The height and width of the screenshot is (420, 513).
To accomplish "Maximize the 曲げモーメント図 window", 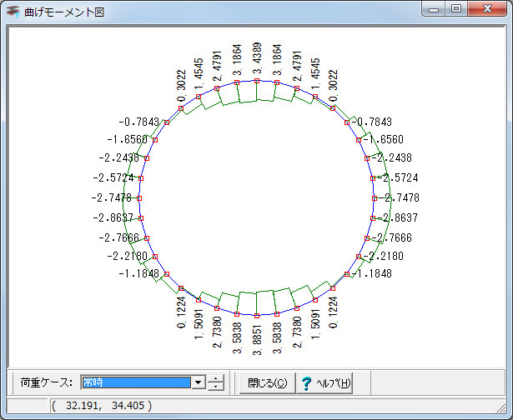I will click(x=456, y=8).
